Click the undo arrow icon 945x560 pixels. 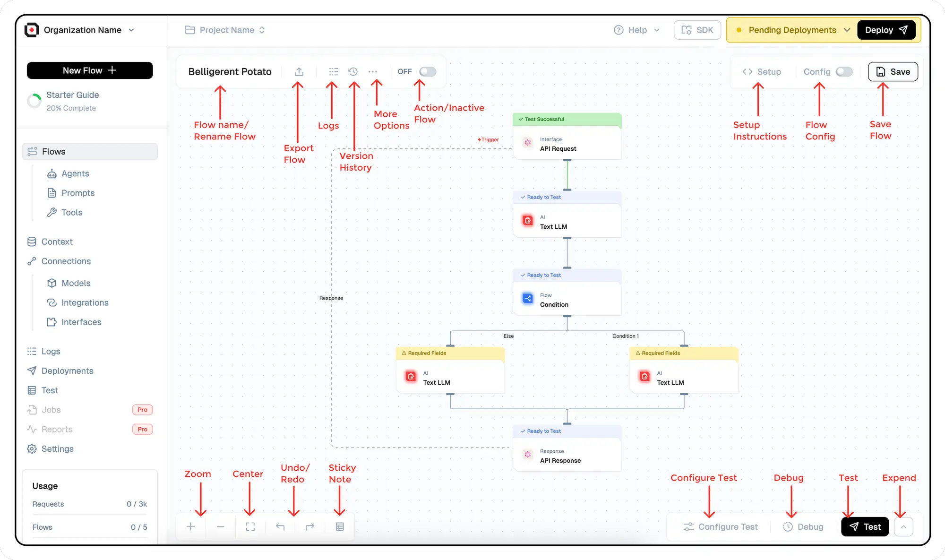click(280, 526)
